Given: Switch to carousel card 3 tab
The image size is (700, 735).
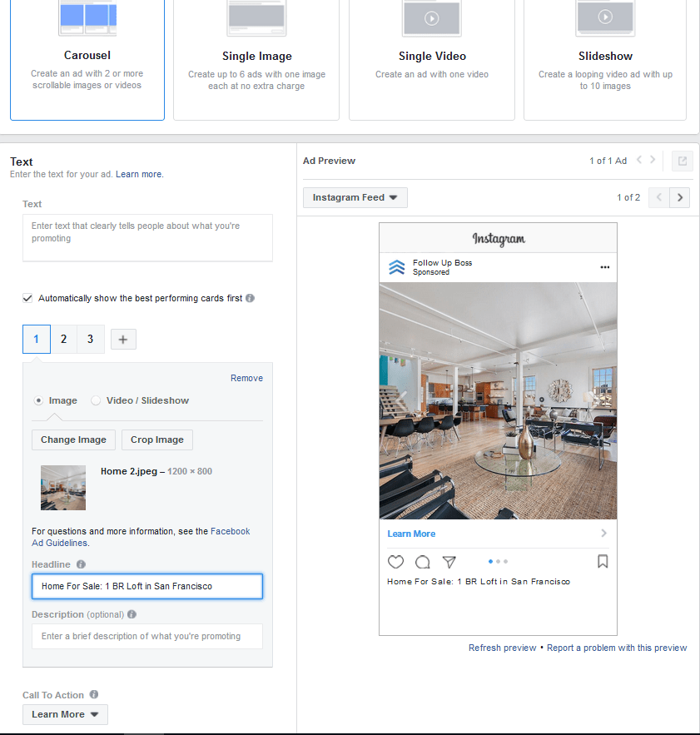Looking at the screenshot, I should [x=91, y=339].
